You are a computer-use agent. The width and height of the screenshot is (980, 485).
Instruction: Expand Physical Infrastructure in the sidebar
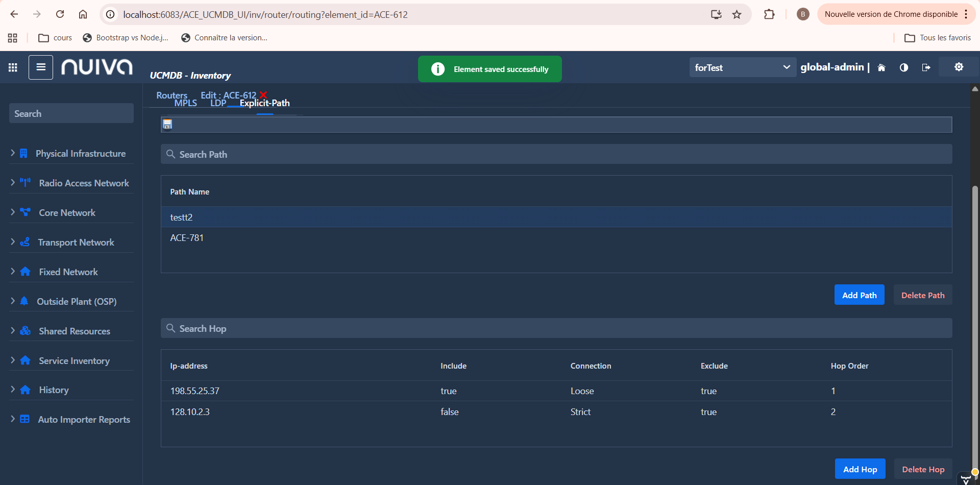pyautogui.click(x=80, y=154)
